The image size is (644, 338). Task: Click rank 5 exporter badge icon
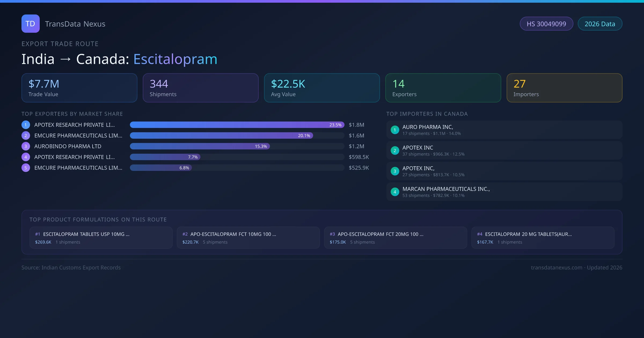pos(26,168)
